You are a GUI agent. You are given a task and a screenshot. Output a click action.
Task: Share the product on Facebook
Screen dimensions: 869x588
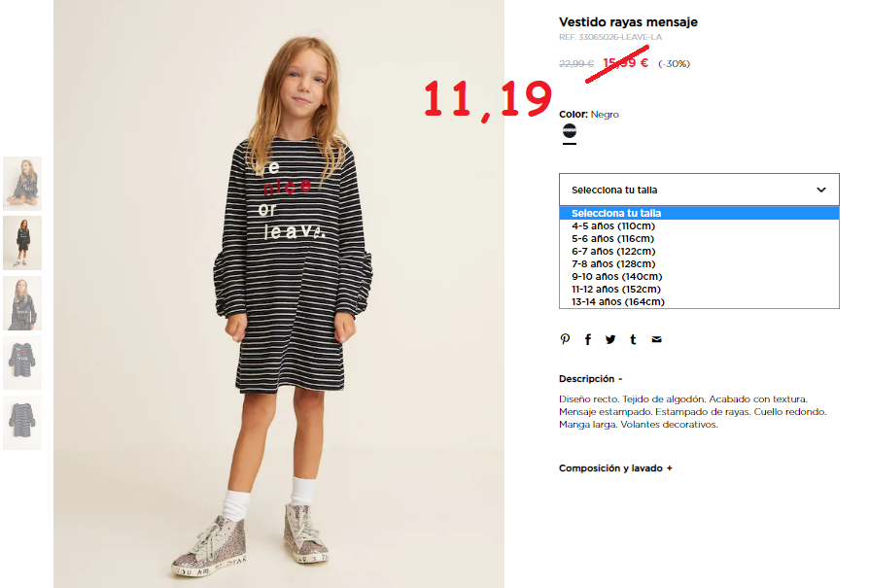pyautogui.click(x=588, y=339)
